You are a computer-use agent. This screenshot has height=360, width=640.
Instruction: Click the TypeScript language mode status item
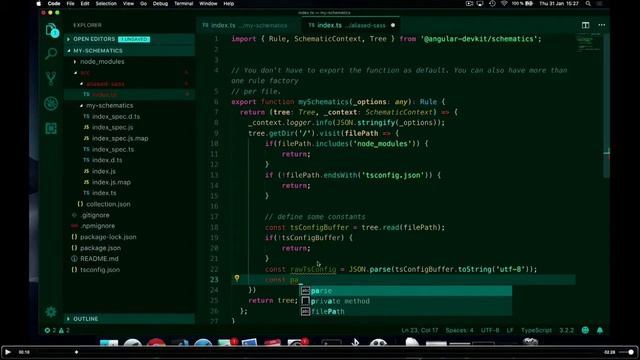click(x=536, y=330)
